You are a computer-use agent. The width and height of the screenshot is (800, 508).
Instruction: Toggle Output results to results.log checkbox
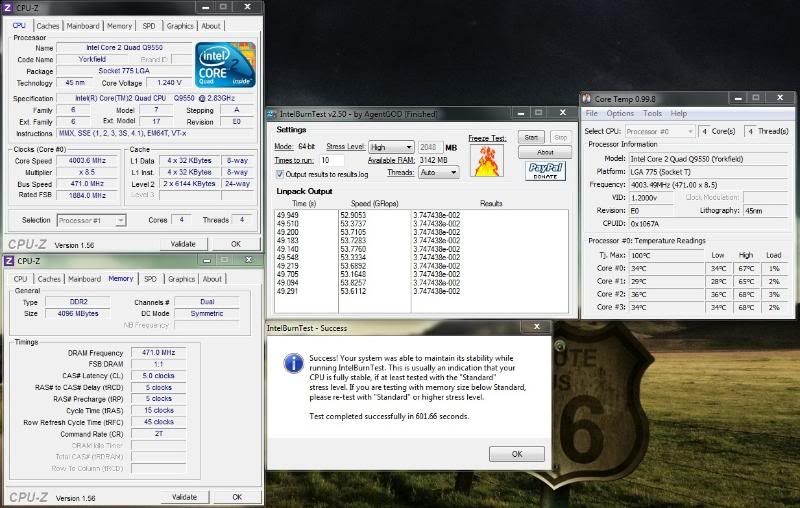point(280,174)
